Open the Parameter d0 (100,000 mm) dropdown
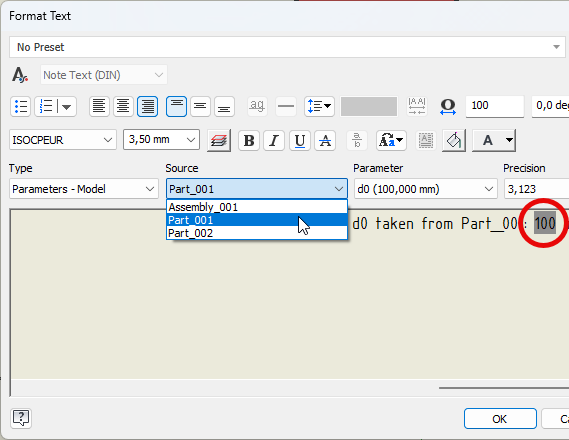569x440 pixels. [x=426, y=189]
